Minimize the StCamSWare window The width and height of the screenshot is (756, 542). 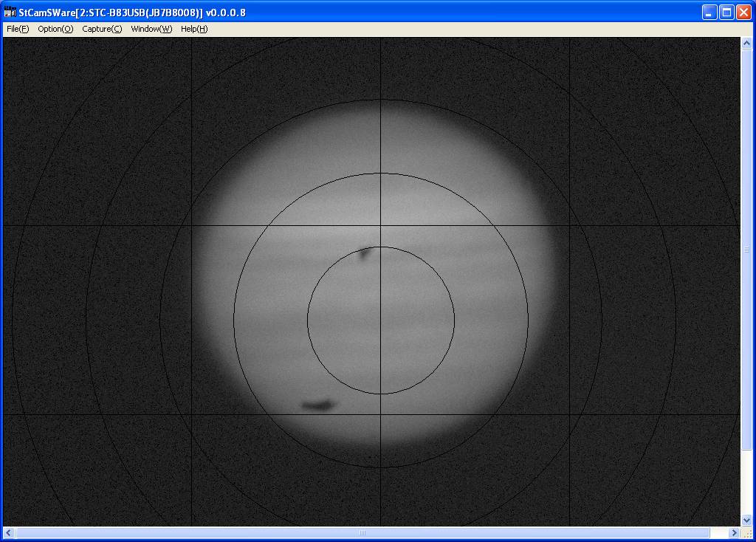point(709,12)
